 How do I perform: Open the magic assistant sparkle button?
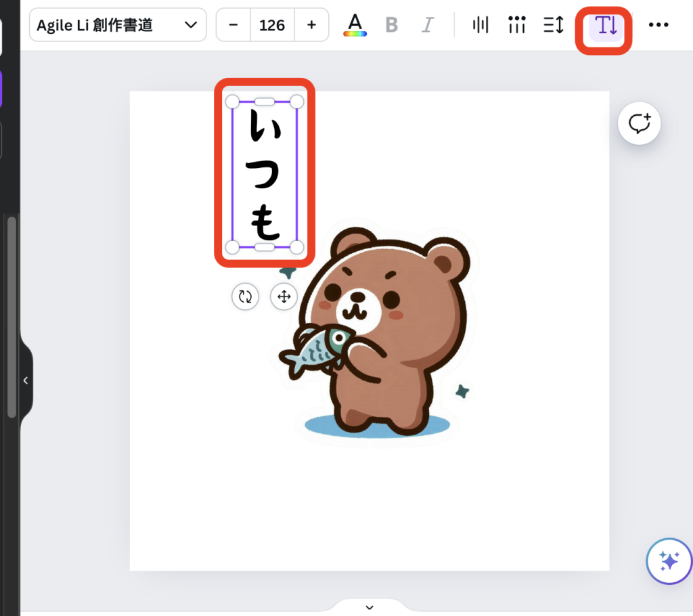click(669, 561)
